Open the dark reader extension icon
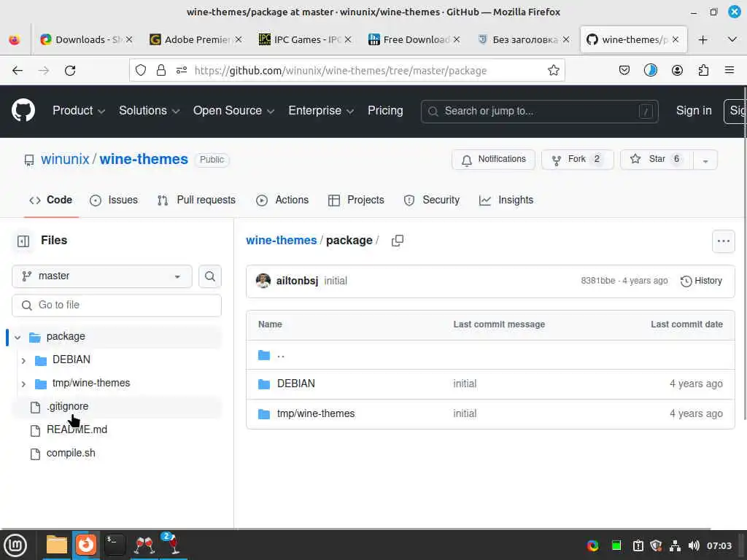The height and width of the screenshot is (560, 747). pos(650,71)
